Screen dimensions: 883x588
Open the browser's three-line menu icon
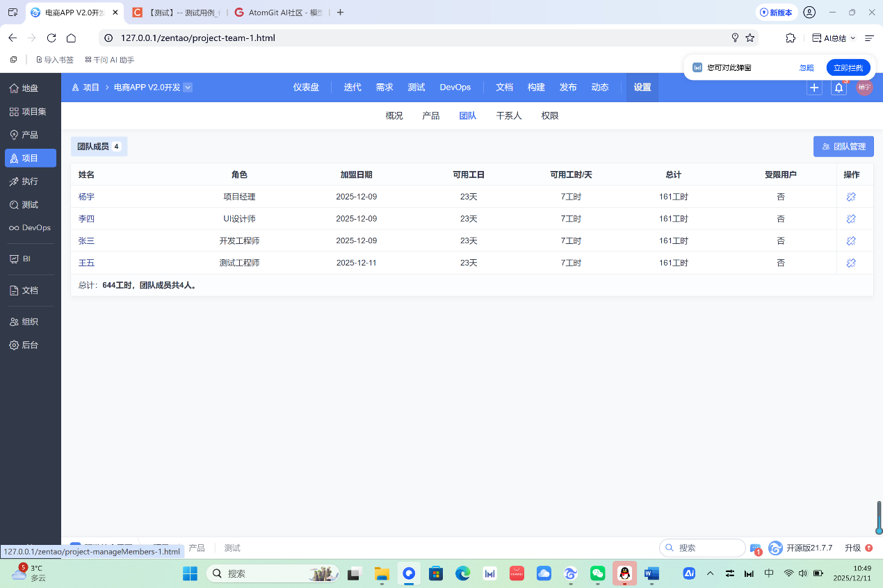tap(869, 38)
